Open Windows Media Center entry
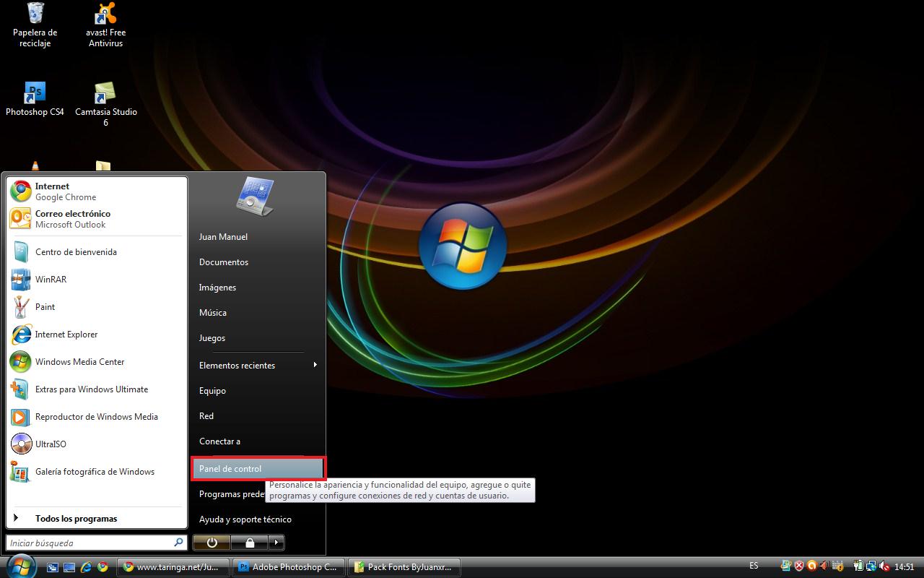924x578 pixels. coord(97,362)
